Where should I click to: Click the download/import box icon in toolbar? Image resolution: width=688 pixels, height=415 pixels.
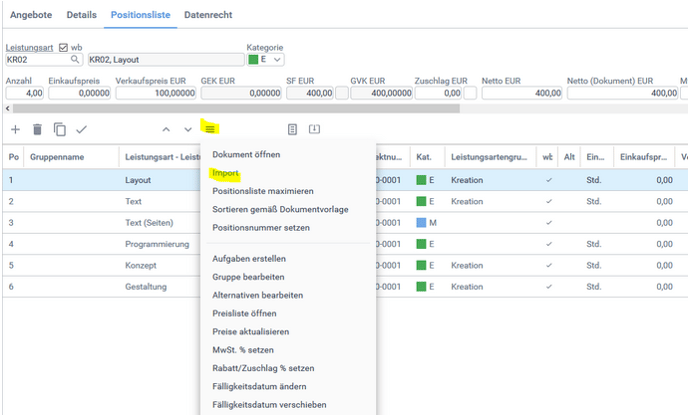314,129
